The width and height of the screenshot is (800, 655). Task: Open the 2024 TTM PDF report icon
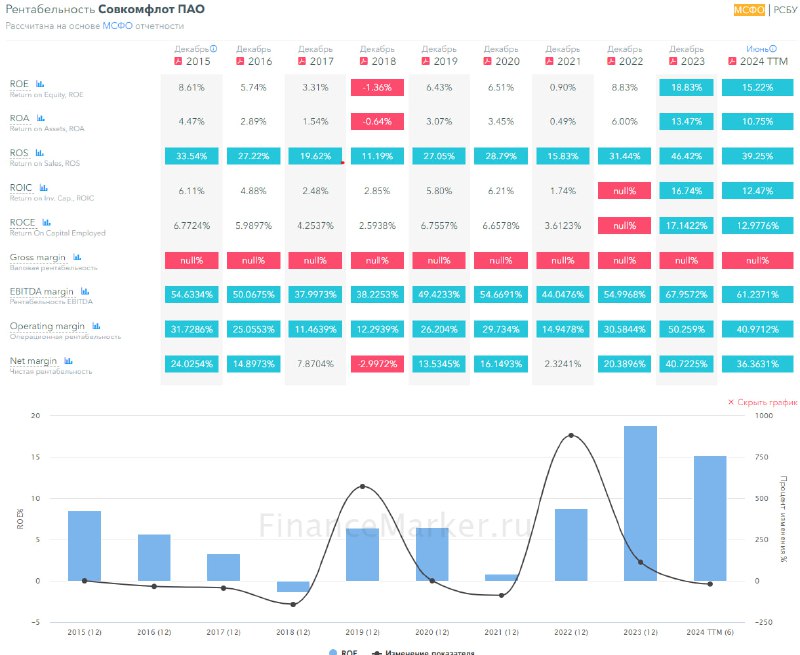732,61
